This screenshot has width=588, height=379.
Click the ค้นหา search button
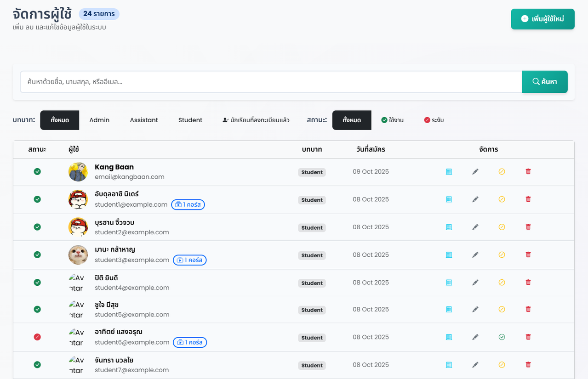[545, 82]
